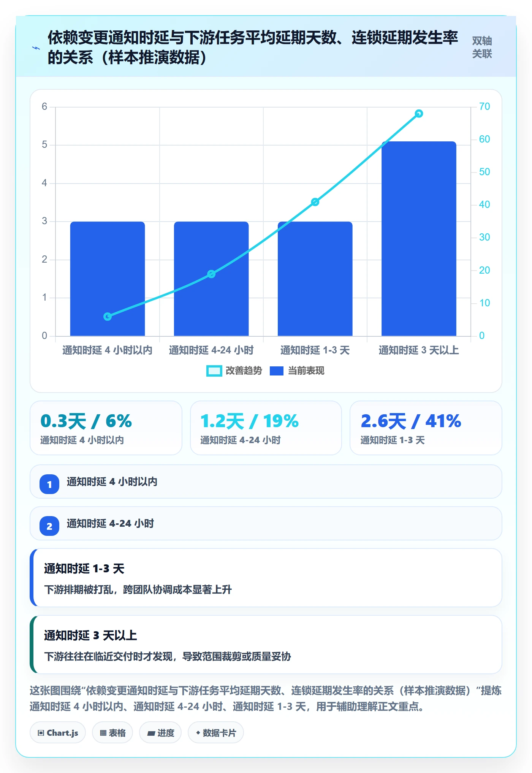This screenshot has width=532, height=773.
Task: Toggle the 改善趋势 series via its legend label
Action: (x=244, y=371)
